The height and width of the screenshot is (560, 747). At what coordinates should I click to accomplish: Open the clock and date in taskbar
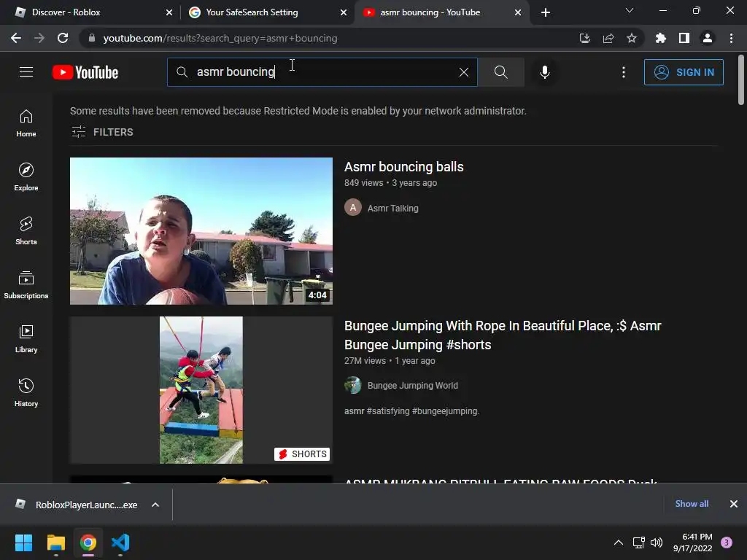tap(692, 542)
